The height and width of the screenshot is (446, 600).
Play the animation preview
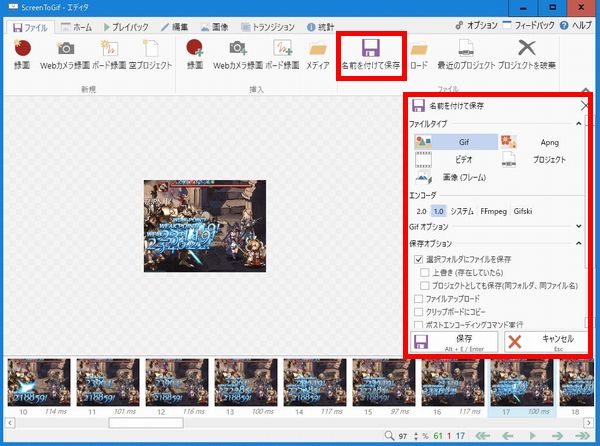coord(532,436)
